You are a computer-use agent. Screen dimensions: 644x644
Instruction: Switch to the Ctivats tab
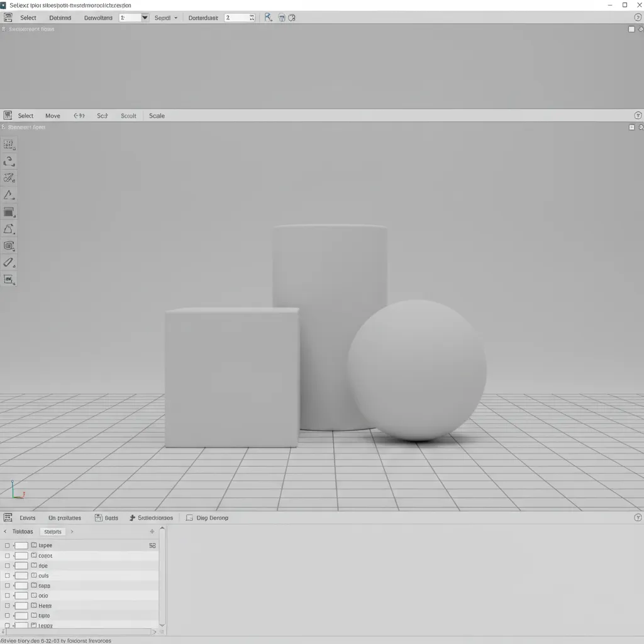(28, 518)
